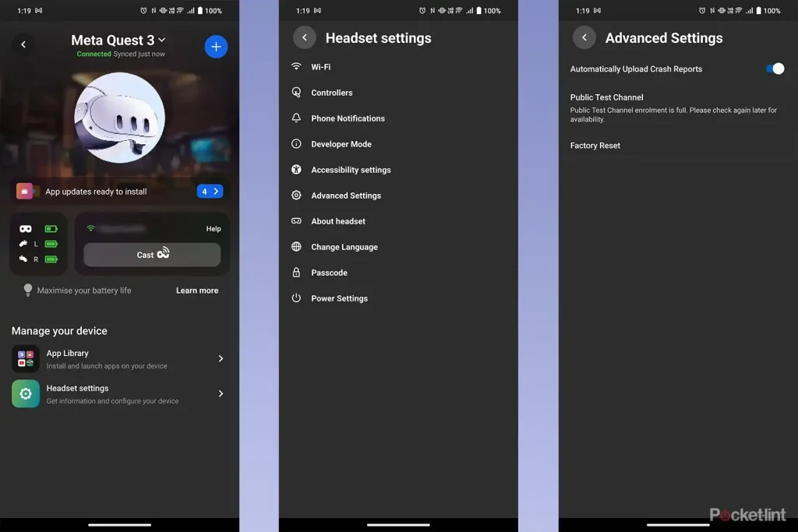Viewport: 798px width, 532px height.
Task: Go back from Advanced Settings screen
Action: point(584,37)
